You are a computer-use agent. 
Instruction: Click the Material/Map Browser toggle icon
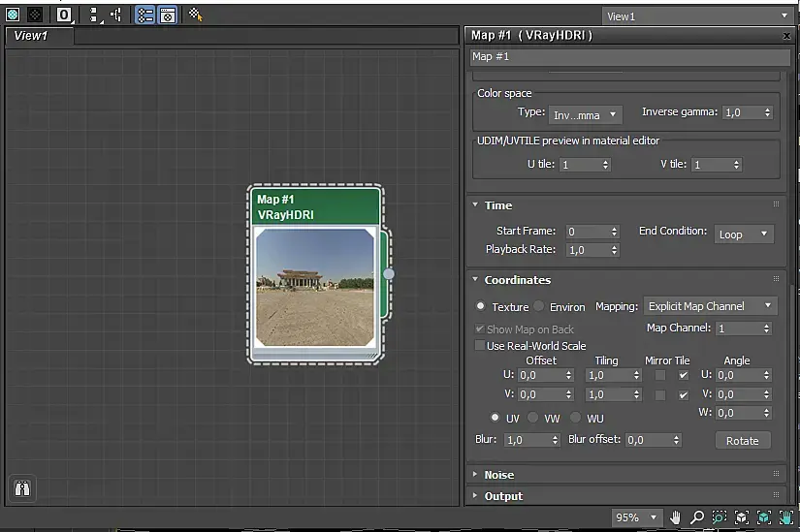pyautogui.click(x=143, y=16)
